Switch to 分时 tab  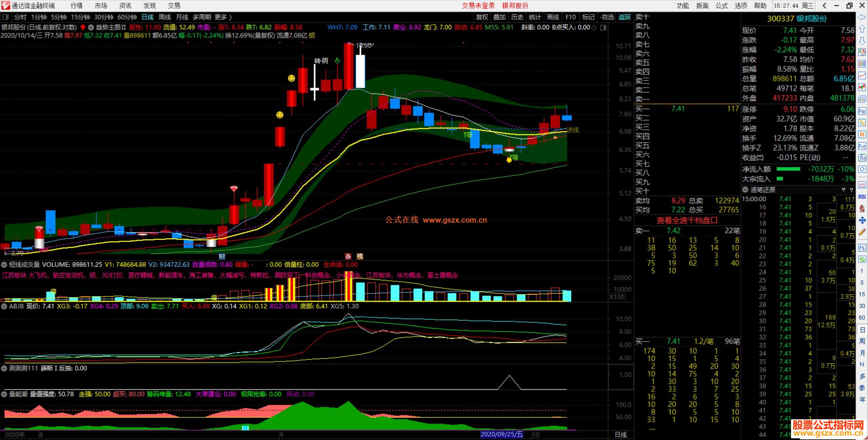tap(20, 17)
